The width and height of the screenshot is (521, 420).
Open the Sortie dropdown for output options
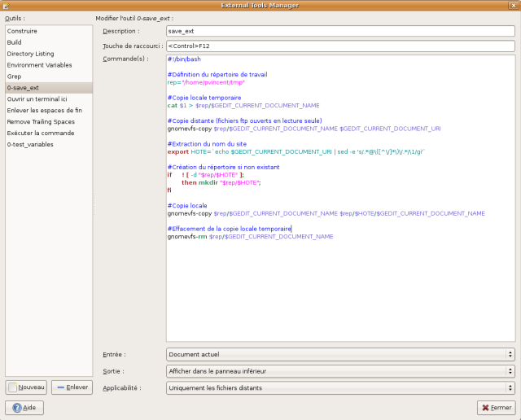tap(339, 371)
